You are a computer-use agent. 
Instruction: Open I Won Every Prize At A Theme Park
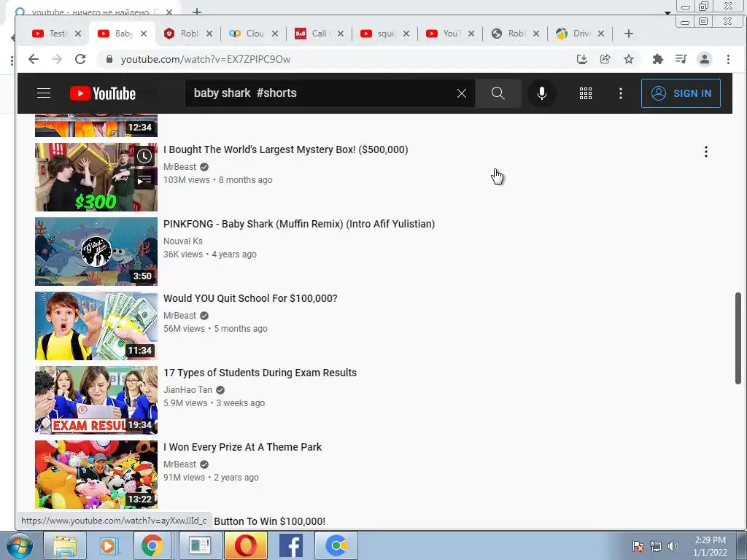click(242, 447)
